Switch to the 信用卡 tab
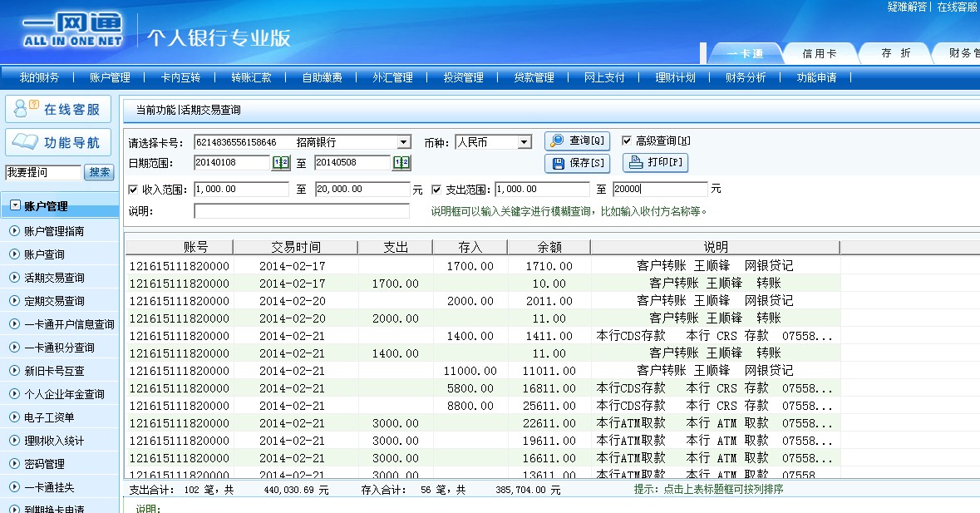This screenshot has width=980, height=513. [x=819, y=53]
